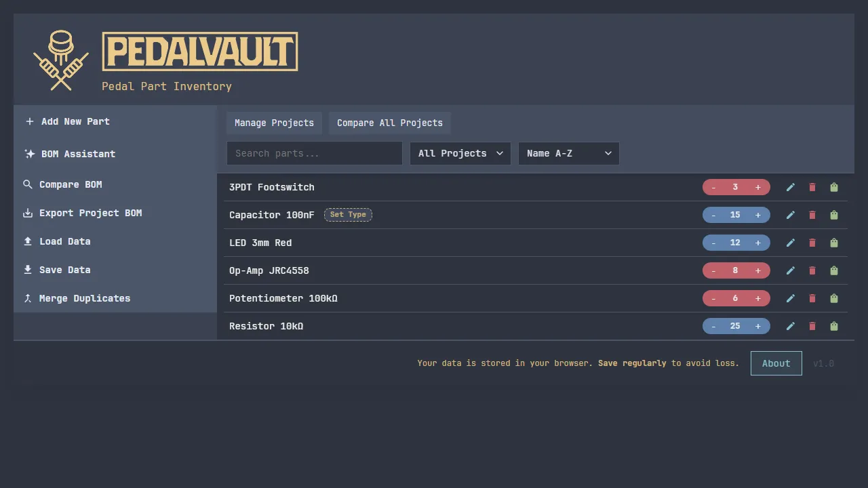Edit the 3PDT Footswitch entry with the pencil icon
Screen dimensions: 868x488
[791, 187]
